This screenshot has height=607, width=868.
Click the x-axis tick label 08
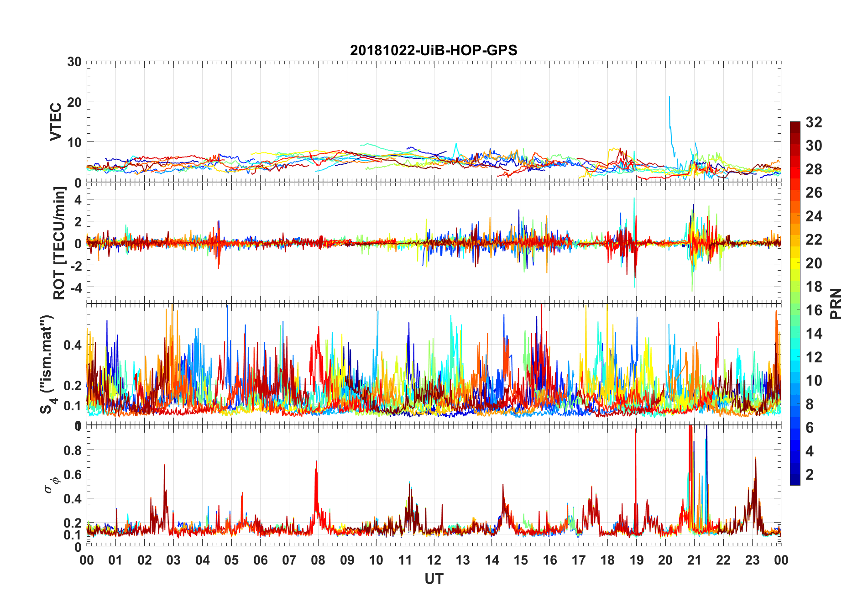tap(318, 560)
